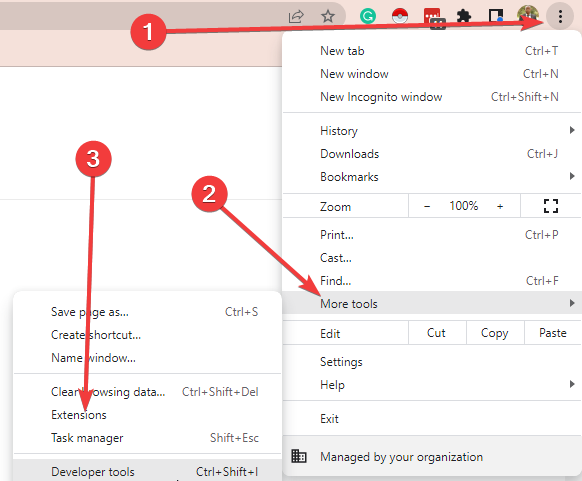Choose Name window... in submenu
This screenshot has height=481, width=582.
point(147,358)
